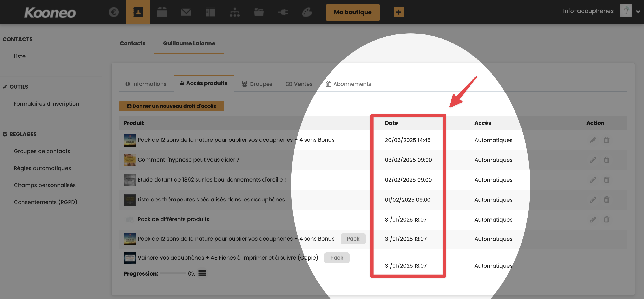Screen dimensions: 644x299
Task: Open Consentements (RGPD) setting
Action: (45, 202)
